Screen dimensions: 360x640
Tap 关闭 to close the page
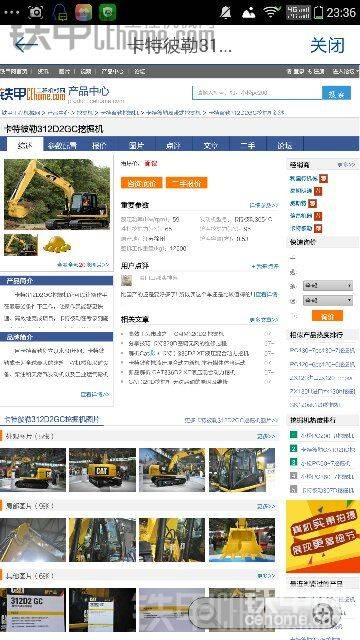(x=327, y=45)
